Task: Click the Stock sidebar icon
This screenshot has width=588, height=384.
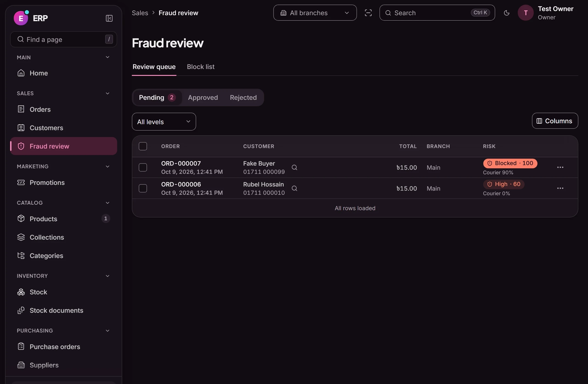Action: (x=21, y=292)
